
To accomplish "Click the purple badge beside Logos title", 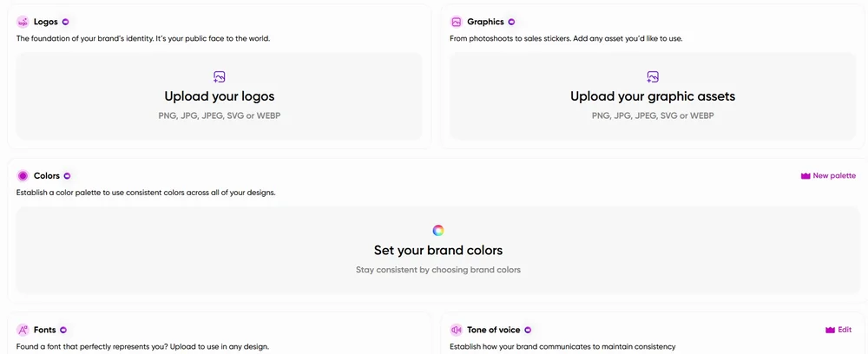I will point(66,22).
